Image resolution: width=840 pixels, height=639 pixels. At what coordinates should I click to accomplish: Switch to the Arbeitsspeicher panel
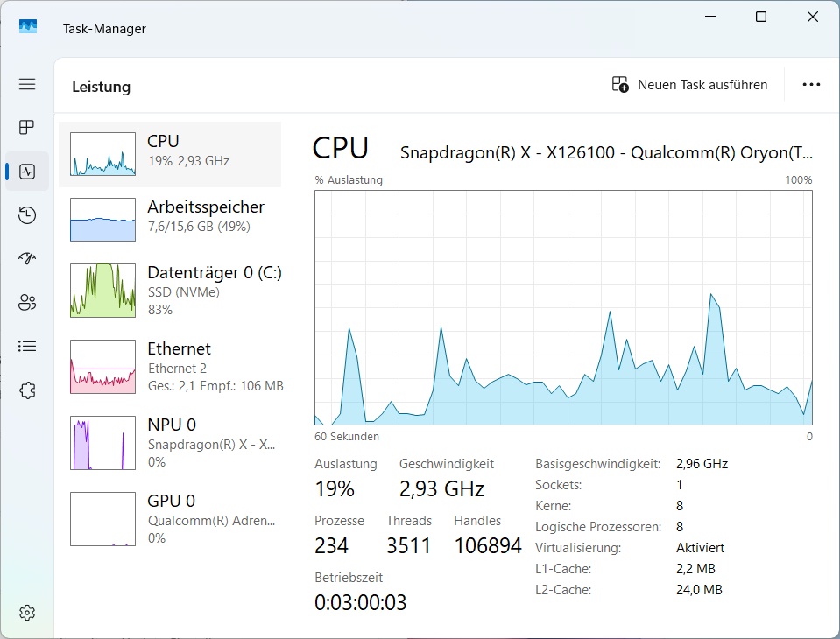pyautogui.click(x=169, y=219)
